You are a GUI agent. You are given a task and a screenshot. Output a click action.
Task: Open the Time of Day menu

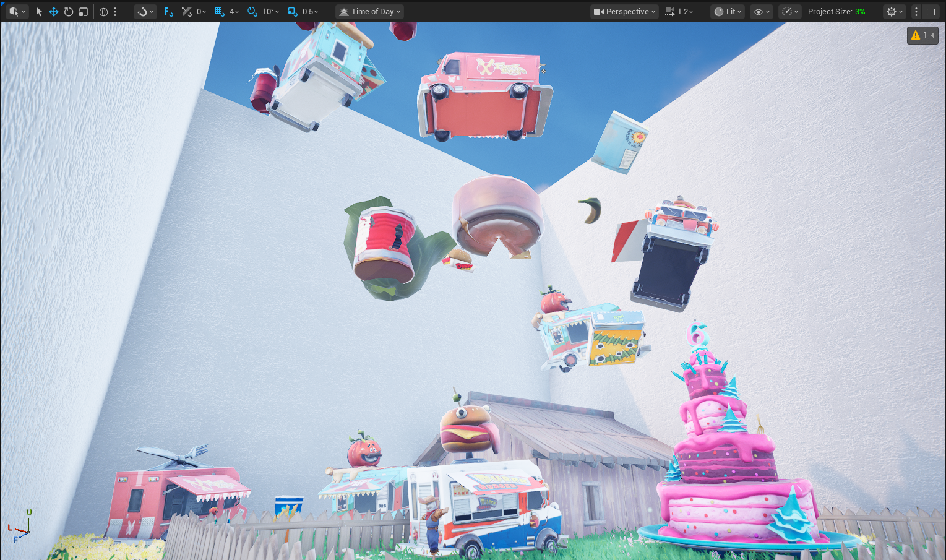[x=370, y=12]
